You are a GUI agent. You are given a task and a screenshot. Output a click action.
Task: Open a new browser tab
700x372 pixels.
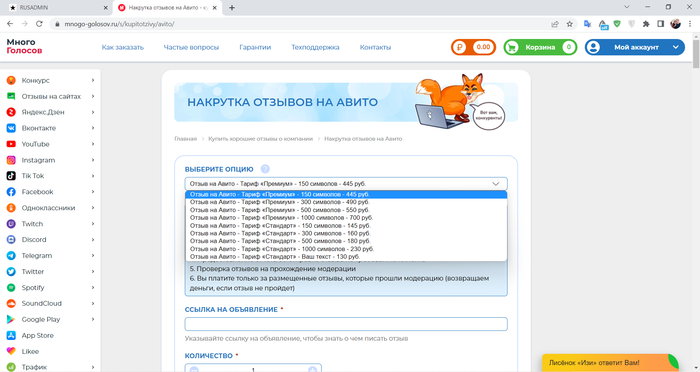click(232, 8)
